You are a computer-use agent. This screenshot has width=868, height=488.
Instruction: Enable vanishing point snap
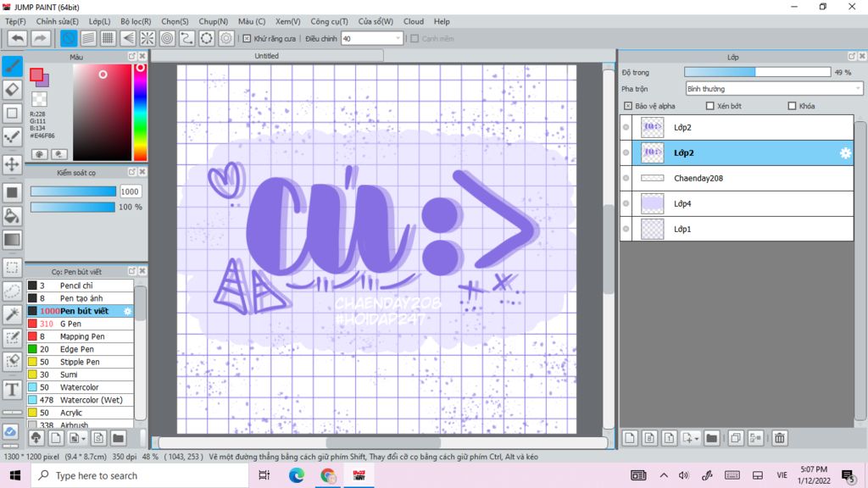pos(128,38)
